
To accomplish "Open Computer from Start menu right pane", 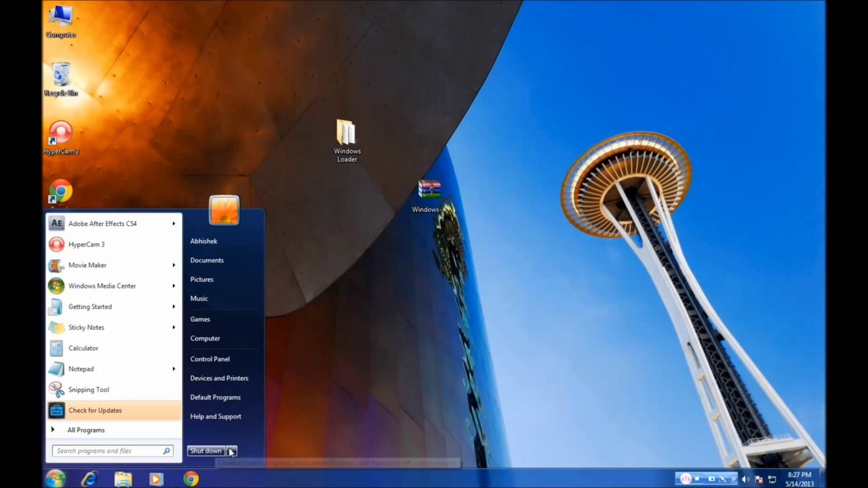I will (x=205, y=338).
